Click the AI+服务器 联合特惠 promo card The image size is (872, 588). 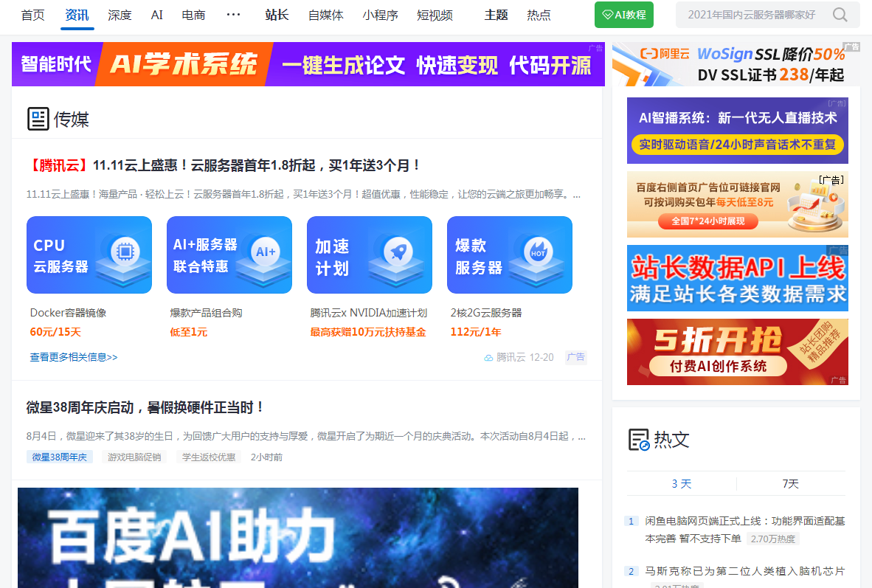229,255
